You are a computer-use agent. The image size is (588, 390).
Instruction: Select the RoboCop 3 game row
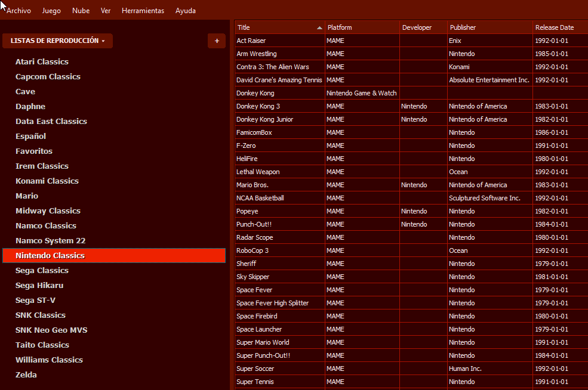point(411,250)
